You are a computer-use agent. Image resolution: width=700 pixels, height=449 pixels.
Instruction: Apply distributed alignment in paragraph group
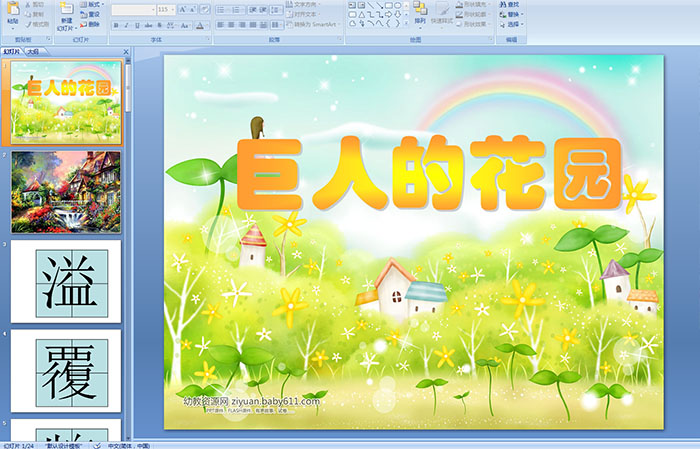pyautogui.click(x=263, y=25)
